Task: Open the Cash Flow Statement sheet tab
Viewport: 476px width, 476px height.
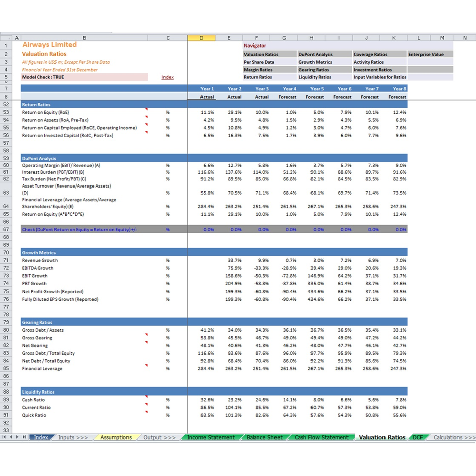Action: [x=322, y=437]
